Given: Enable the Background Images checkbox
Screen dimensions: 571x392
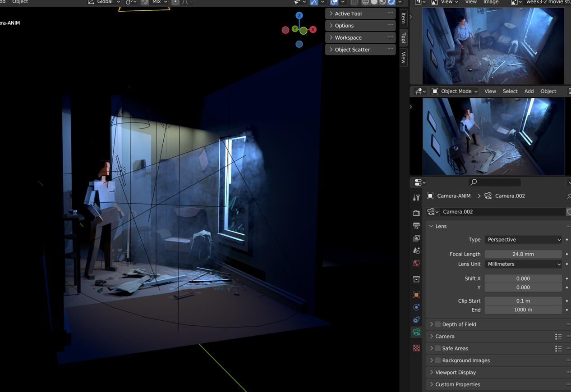Looking at the screenshot, I should click(437, 360).
